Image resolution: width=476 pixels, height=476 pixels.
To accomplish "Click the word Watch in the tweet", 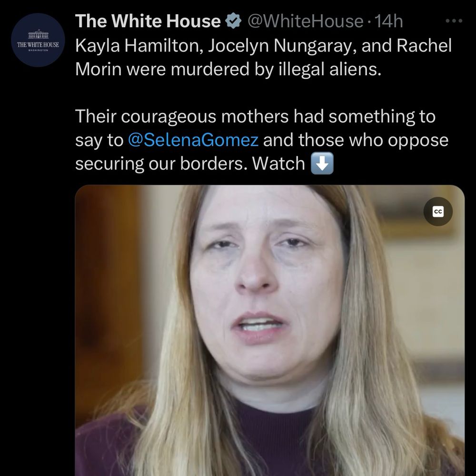I will pos(278,164).
